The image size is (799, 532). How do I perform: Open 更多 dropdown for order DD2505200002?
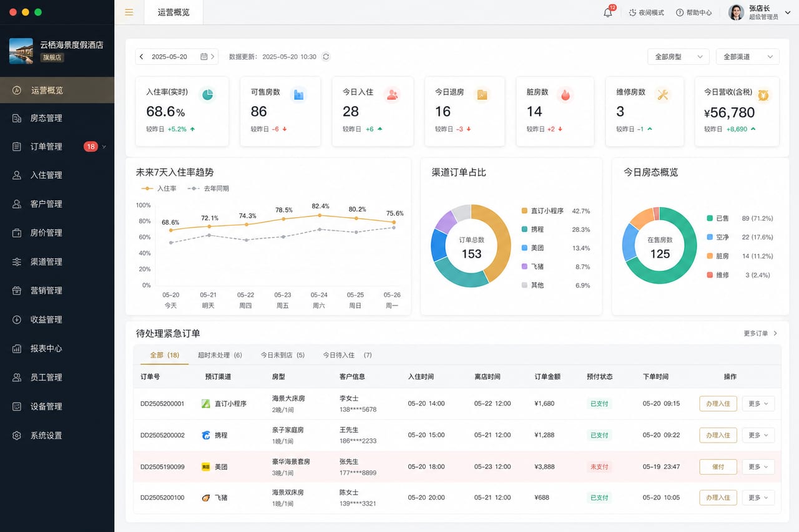click(758, 435)
